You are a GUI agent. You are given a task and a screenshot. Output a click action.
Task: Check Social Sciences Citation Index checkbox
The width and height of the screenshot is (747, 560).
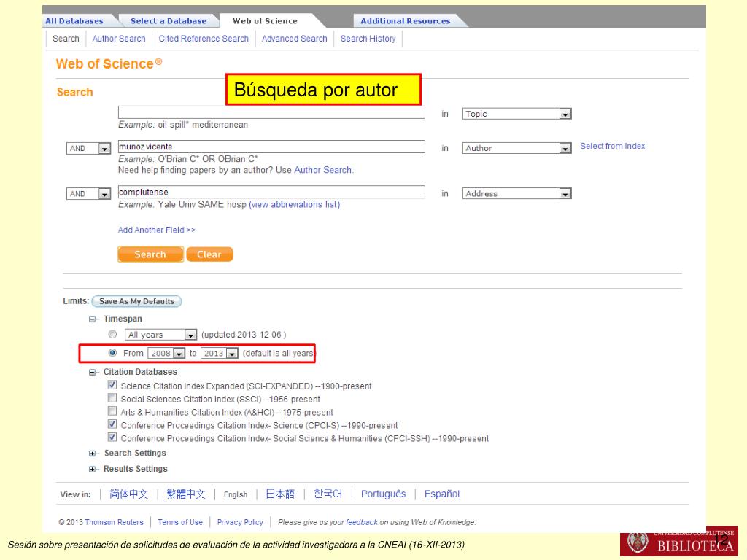coord(112,397)
